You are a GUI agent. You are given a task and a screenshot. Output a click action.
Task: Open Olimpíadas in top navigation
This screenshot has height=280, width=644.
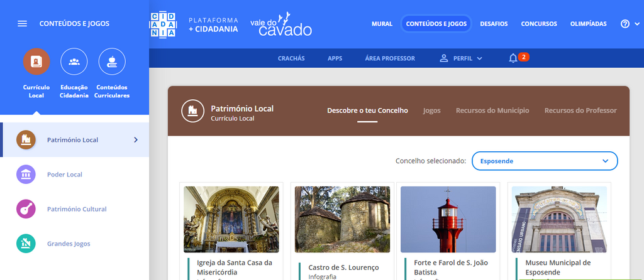tap(588, 24)
